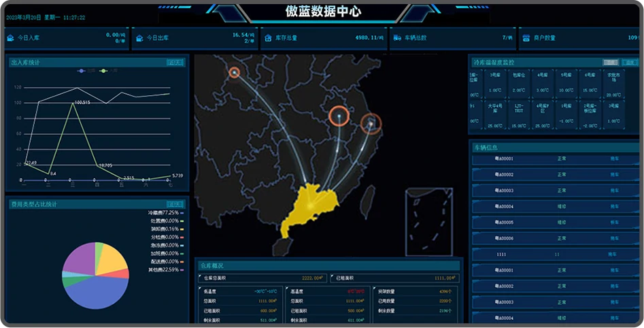Click 倒车 link in 粤A00006 row
The width and height of the screenshot is (644, 328).
pyautogui.click(x=613, y=238)
